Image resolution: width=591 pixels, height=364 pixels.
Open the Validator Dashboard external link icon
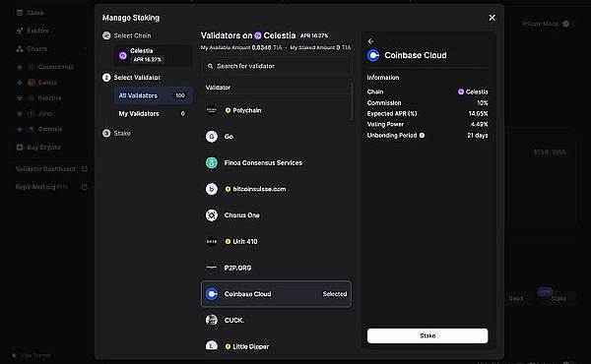point(85,169)
